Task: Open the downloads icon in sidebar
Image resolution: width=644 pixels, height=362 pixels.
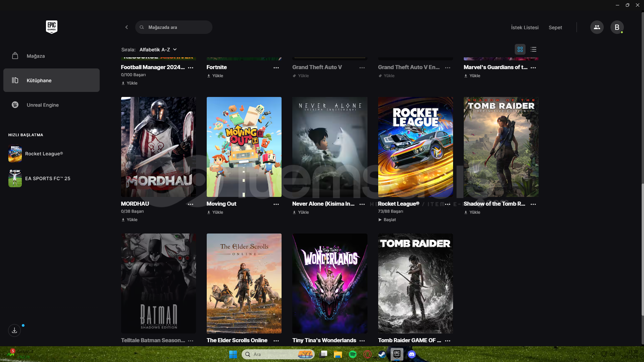Action: pos(14,330)
